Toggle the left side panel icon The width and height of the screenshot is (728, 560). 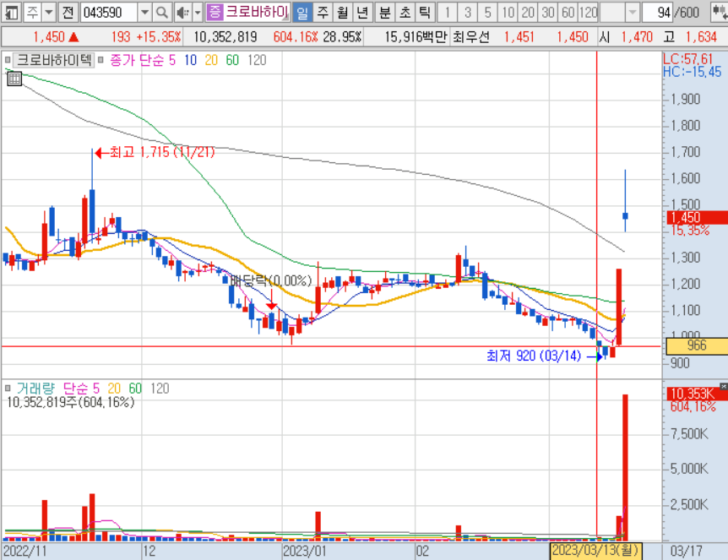[11, 13]
